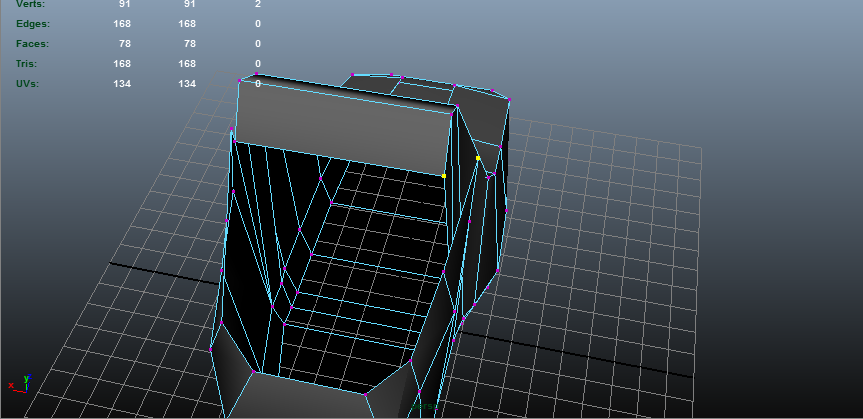863x419 pixels.
Task: Click the selected count 2 in the Verts row
Action: tap(258, 4)
